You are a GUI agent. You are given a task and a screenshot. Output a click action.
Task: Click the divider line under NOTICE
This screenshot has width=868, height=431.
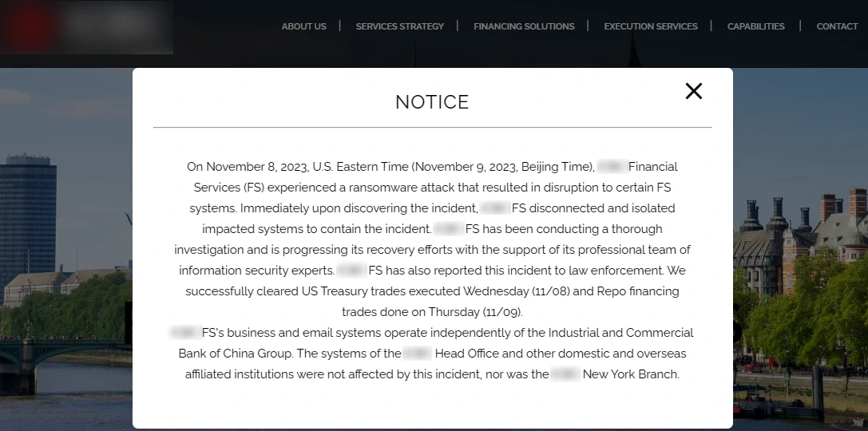pyautogui.click(x=432, y=127)
